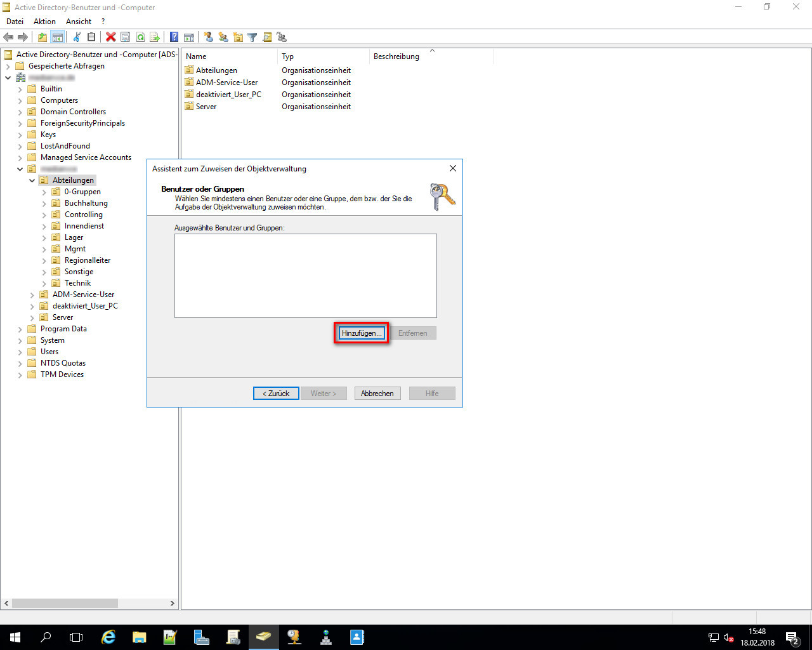Select the Technik organizational unit in tree

click(77, 283)
